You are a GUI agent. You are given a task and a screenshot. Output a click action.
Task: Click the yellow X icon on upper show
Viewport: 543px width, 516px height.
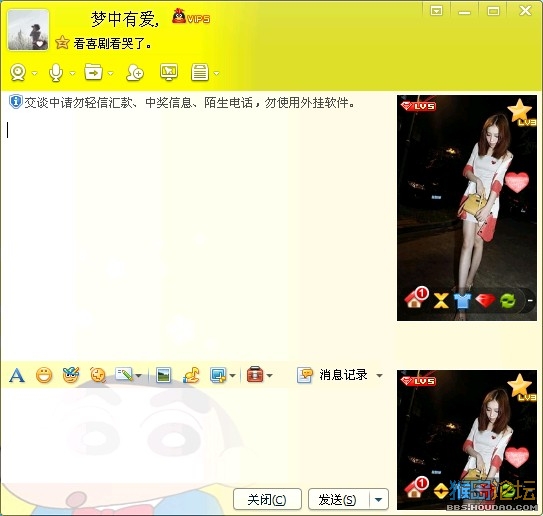tap(441, 300)
